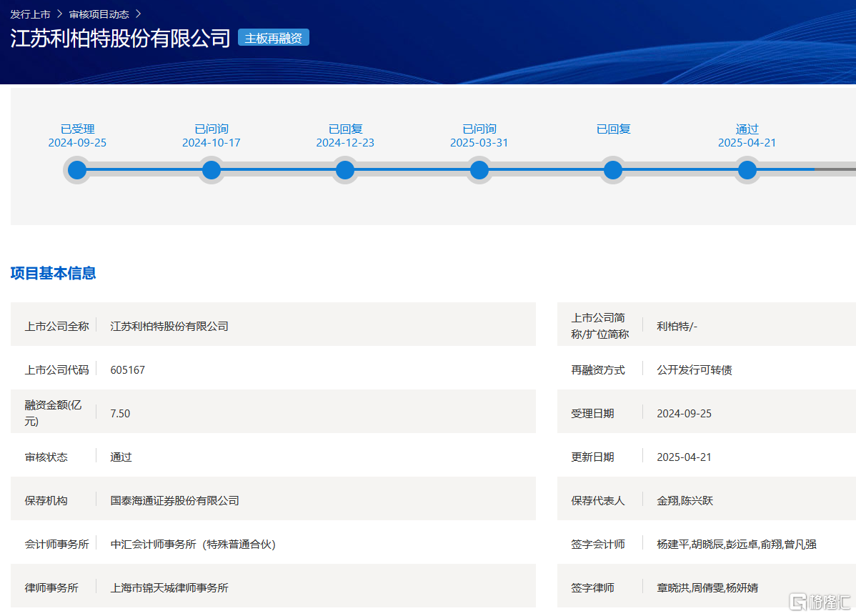The height and width of the screenshot is (616, 856).
Task: Click the 融资金额(亿元) field label
Action: (x=53, y=413)
